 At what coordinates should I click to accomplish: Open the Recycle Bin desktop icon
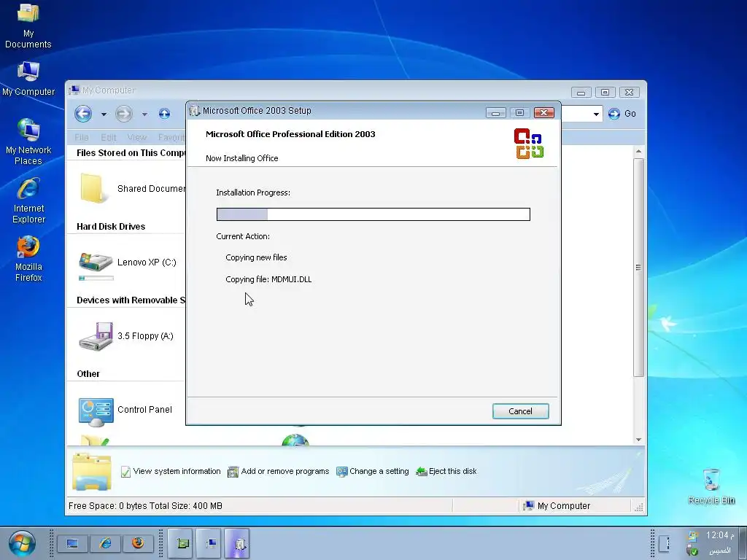click(711, 486)
